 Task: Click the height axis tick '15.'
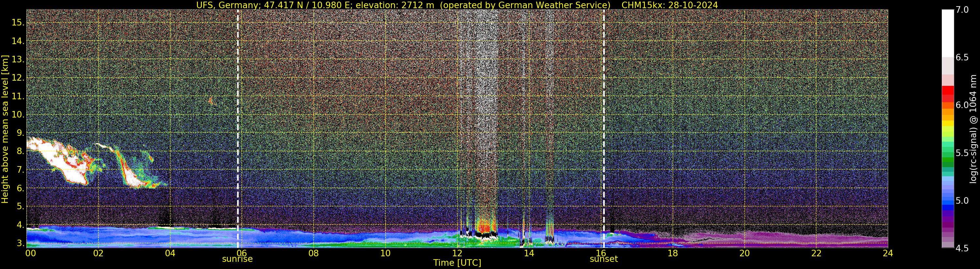[18, 23]
